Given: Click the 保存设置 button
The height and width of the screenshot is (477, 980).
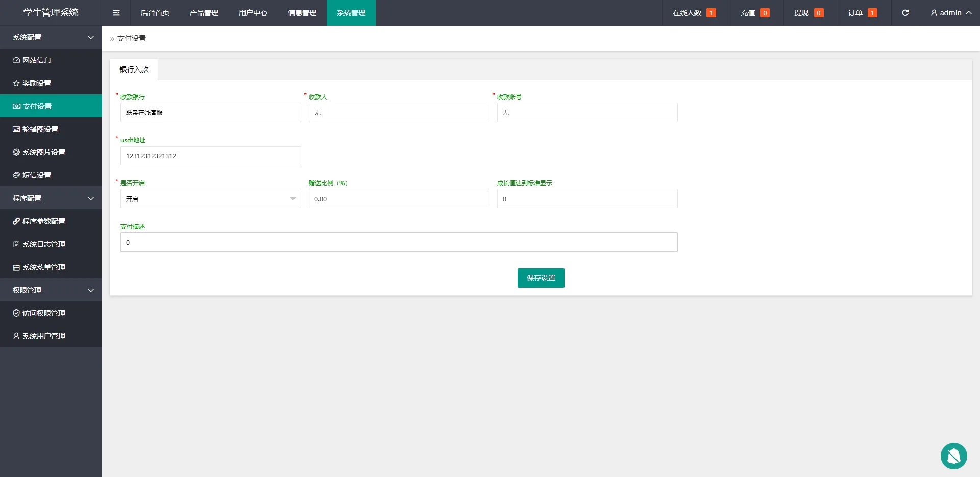Looking at the screenshot, I should tap(541, 278).
